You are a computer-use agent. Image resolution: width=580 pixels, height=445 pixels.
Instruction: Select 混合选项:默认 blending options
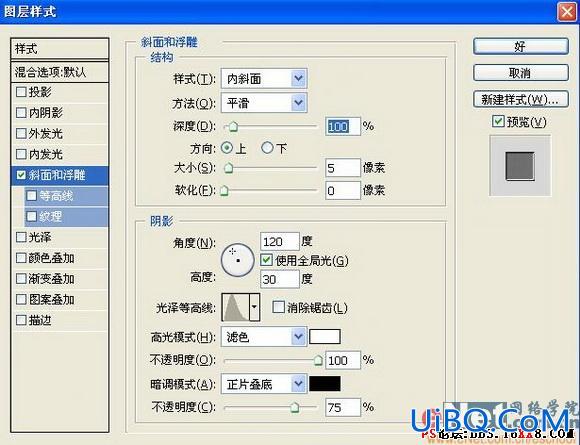60,72
